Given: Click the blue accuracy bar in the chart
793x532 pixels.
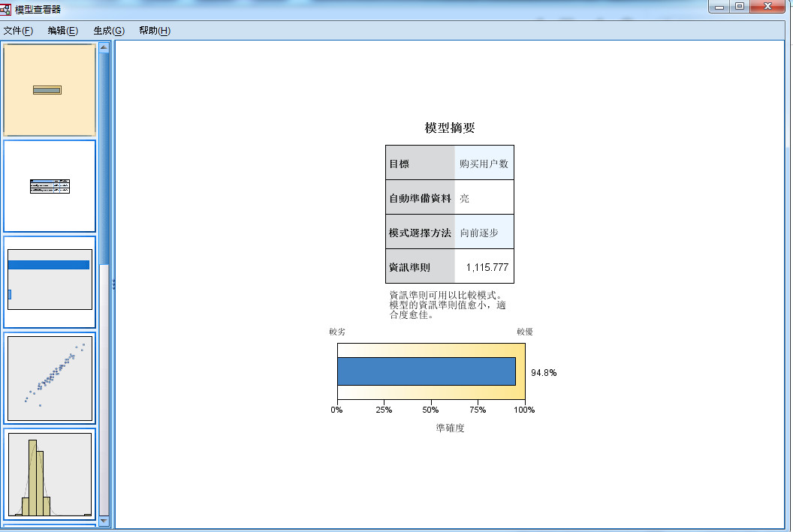Looking at the screenshot, I should (427, 371).
